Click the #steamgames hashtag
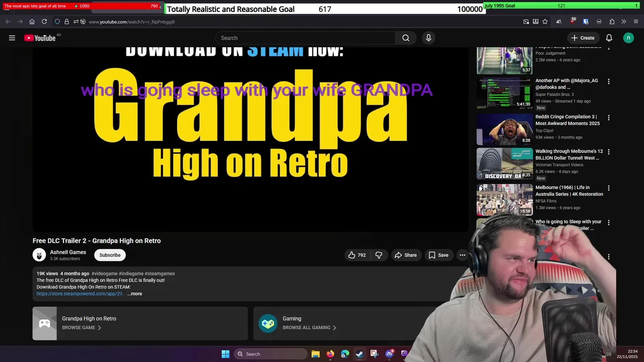The width and height of the screenshot is (644, 362). (160, 274)
